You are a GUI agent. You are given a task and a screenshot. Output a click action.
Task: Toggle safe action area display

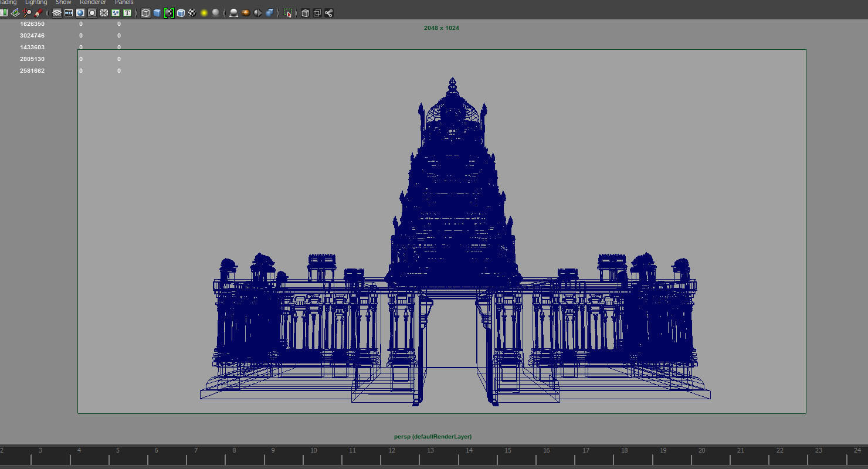(116, 13)
